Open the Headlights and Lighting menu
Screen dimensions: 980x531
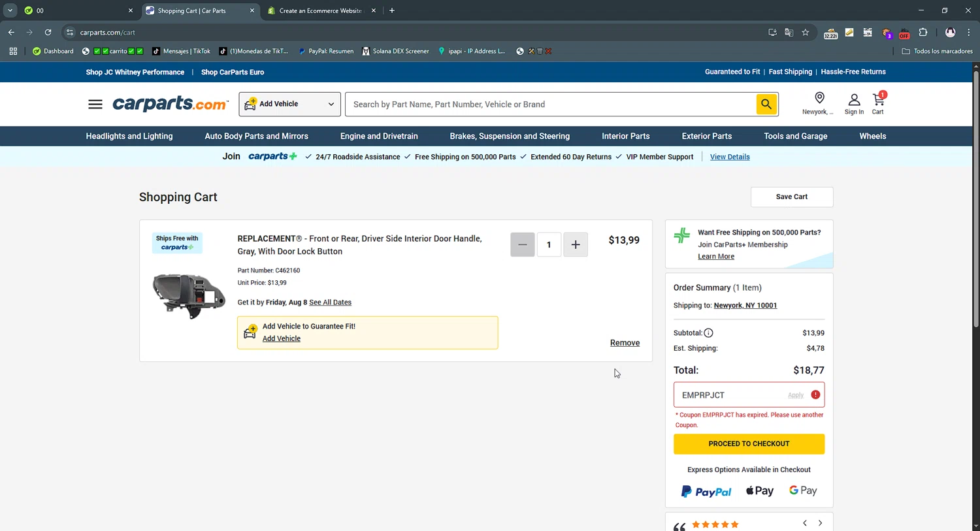[x=129, y=136]
